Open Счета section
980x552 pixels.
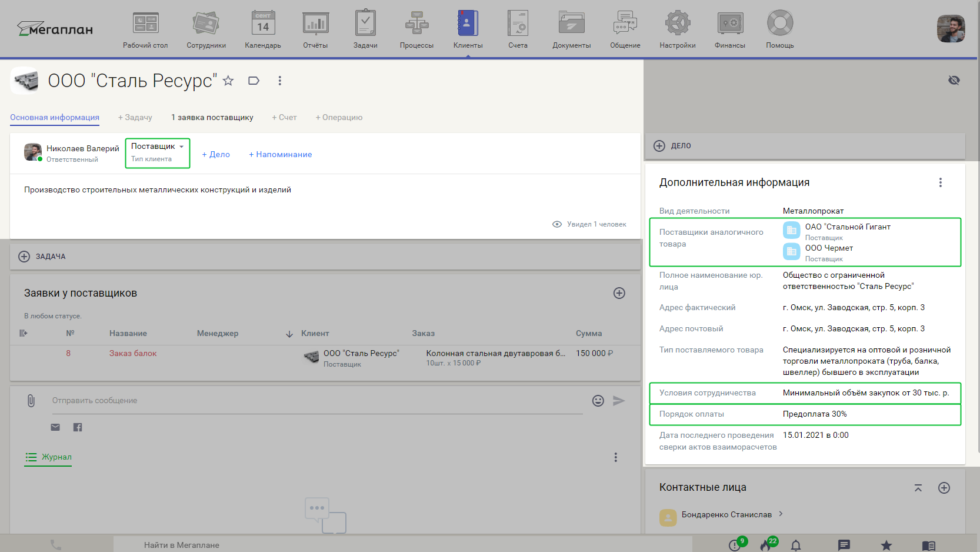(518, 29)
